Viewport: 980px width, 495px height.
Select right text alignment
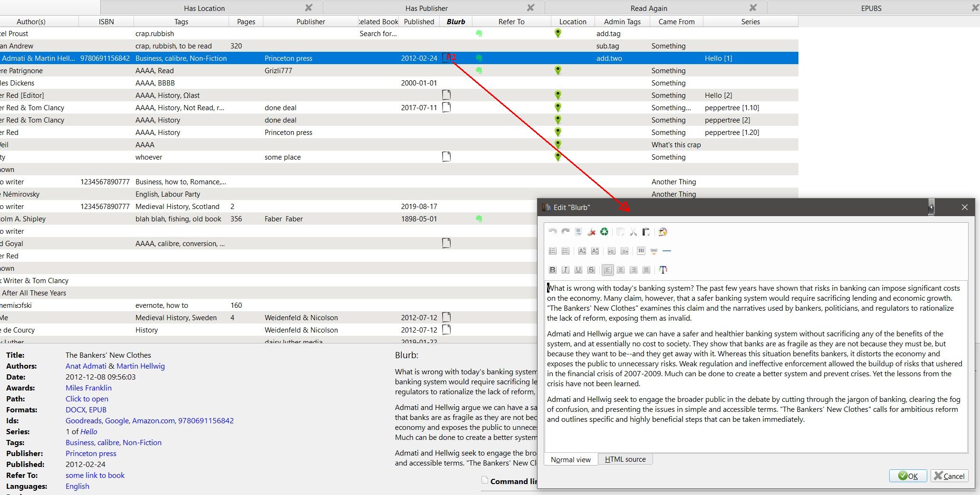[634, 270]
